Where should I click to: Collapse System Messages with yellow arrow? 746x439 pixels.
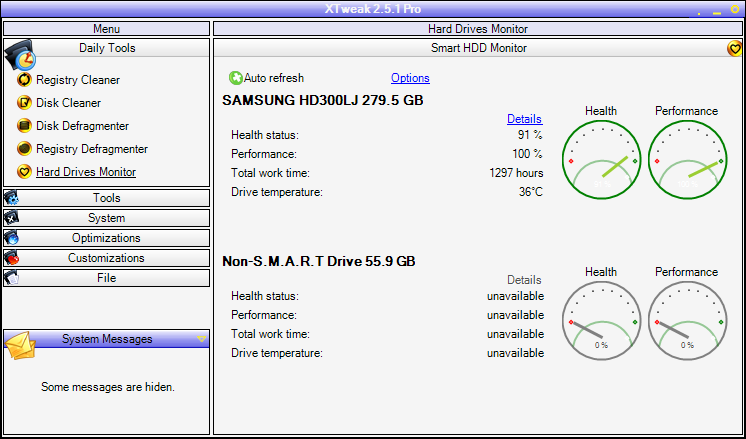click(201, 339)
